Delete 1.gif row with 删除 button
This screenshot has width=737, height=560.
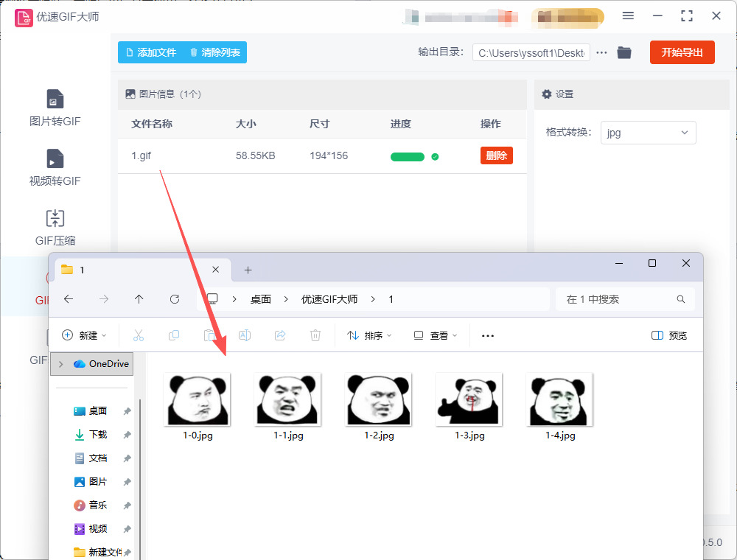pos(496,155)
